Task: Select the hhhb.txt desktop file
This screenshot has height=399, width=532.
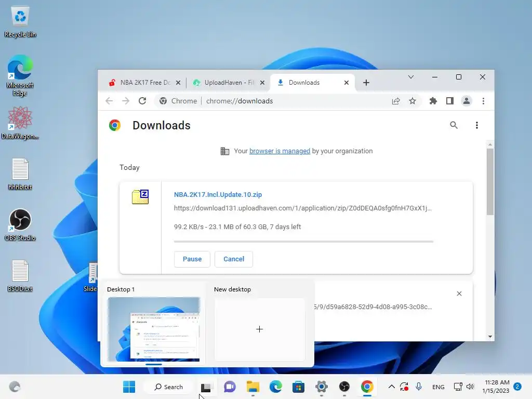Action: click(20, 174)
